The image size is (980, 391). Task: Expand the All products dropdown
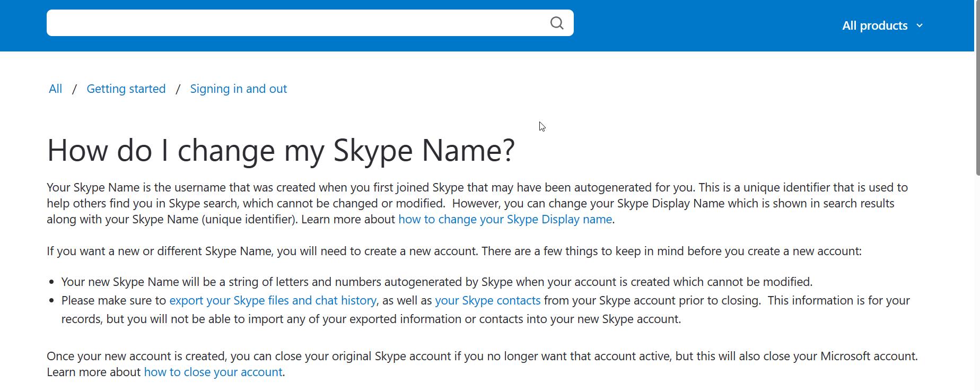click(882, 25)
